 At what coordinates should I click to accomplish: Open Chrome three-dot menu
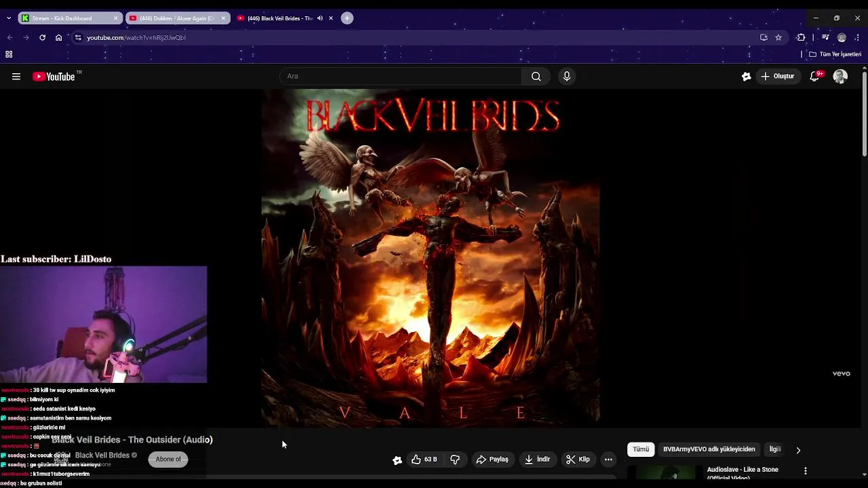858,37
